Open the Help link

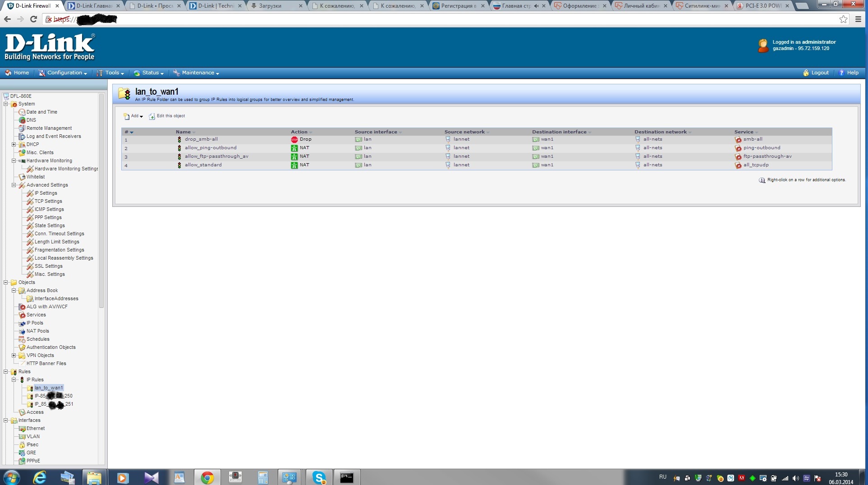pos(848,73)
